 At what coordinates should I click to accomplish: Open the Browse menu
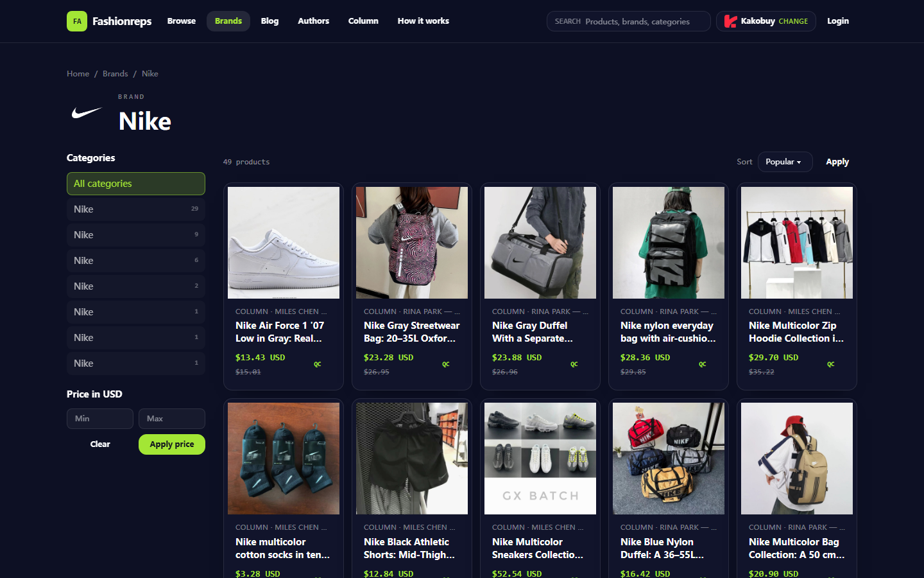tap(182, 21)
